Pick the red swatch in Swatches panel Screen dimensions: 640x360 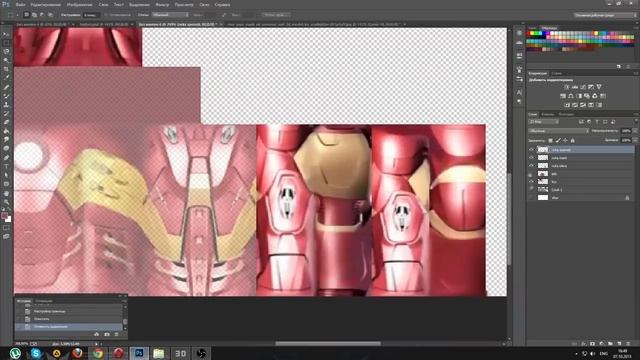pyautogui.click(x=529, y=33)
